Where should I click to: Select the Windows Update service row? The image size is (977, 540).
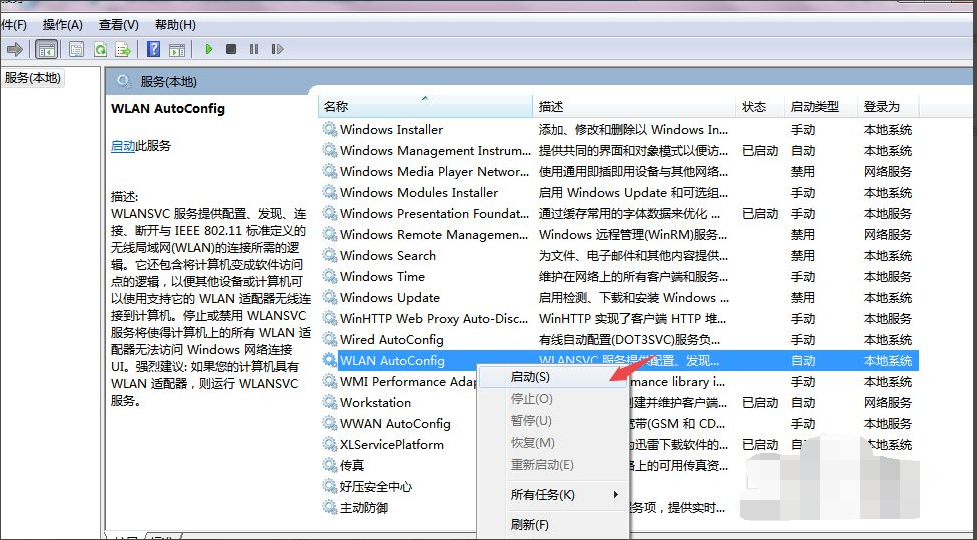(x=390, y=297)
